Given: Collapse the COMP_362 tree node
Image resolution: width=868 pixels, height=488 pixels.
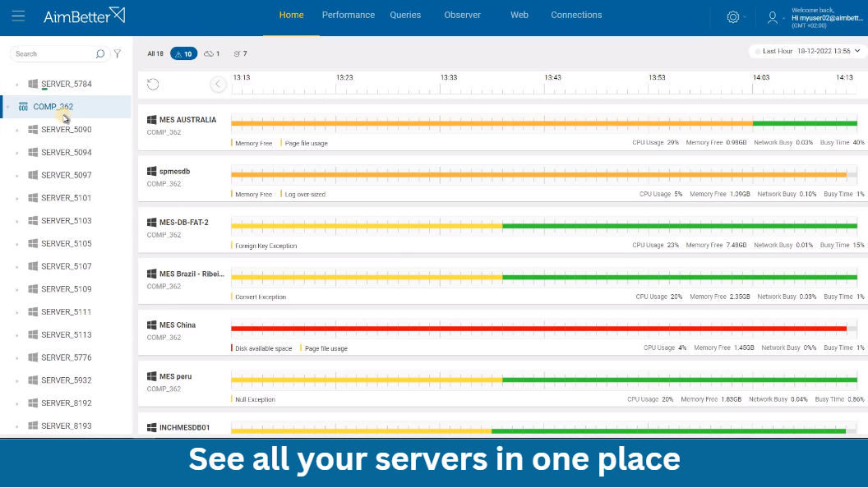Looking at the screenshot, I should (x=7, y=107).
